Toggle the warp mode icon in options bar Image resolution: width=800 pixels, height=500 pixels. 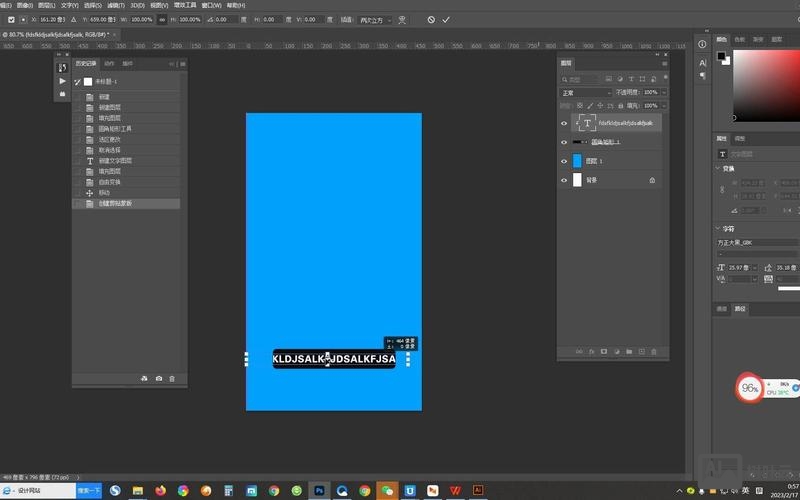click(402, 20)
